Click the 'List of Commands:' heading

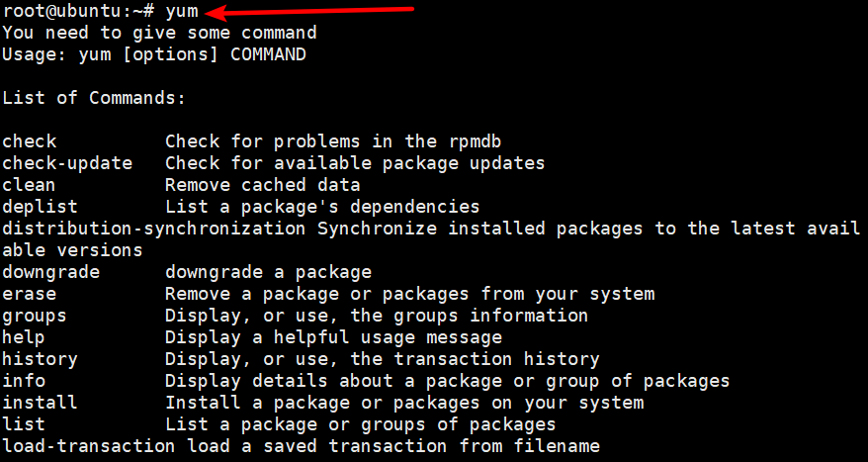(94, 98)
